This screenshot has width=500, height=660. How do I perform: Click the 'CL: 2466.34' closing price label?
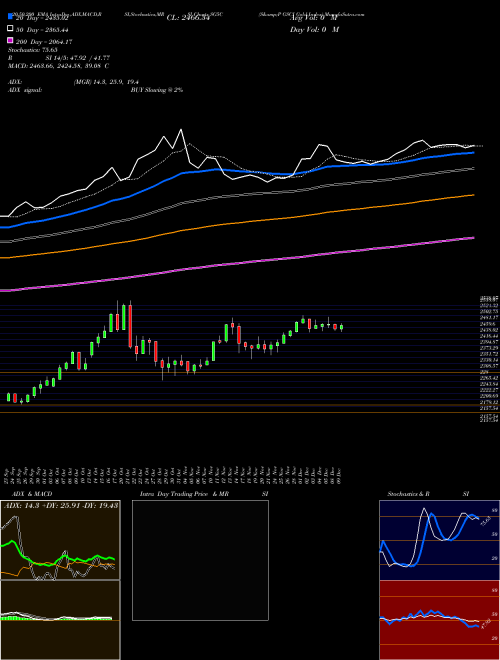pos(188,18)
